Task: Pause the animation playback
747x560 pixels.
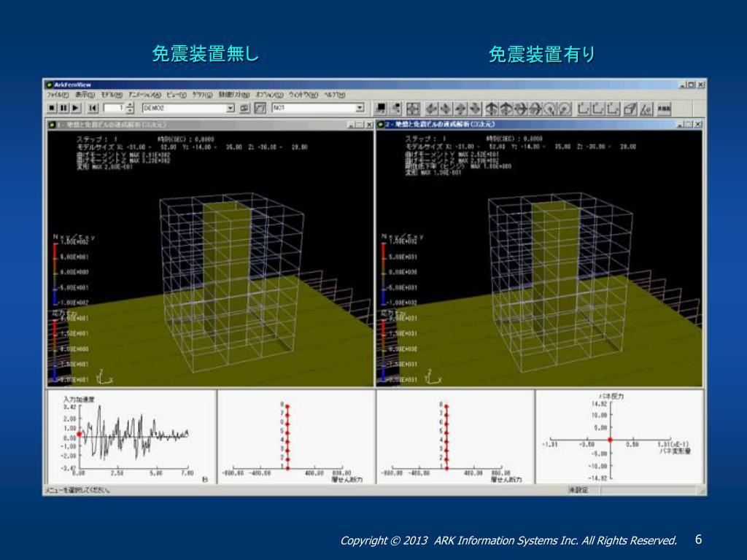Action: [x=64, y=108]
